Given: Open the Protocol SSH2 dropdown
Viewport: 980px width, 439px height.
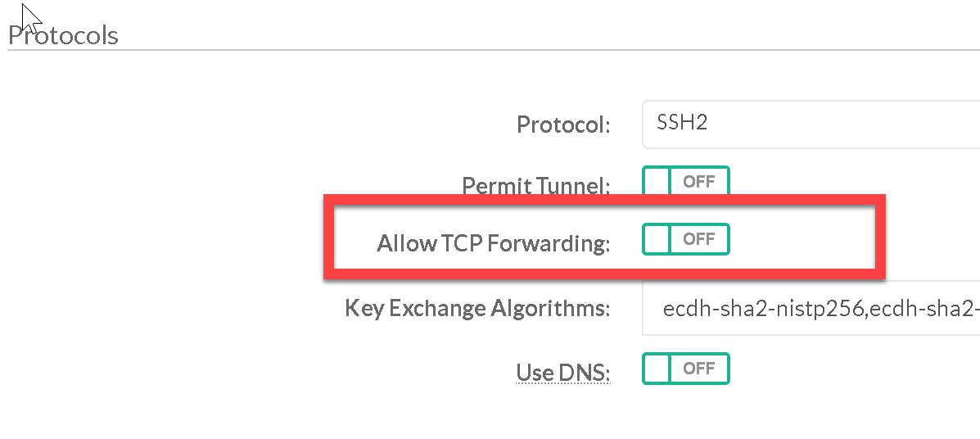Looking at the screenshot, I should pos(811,124).
